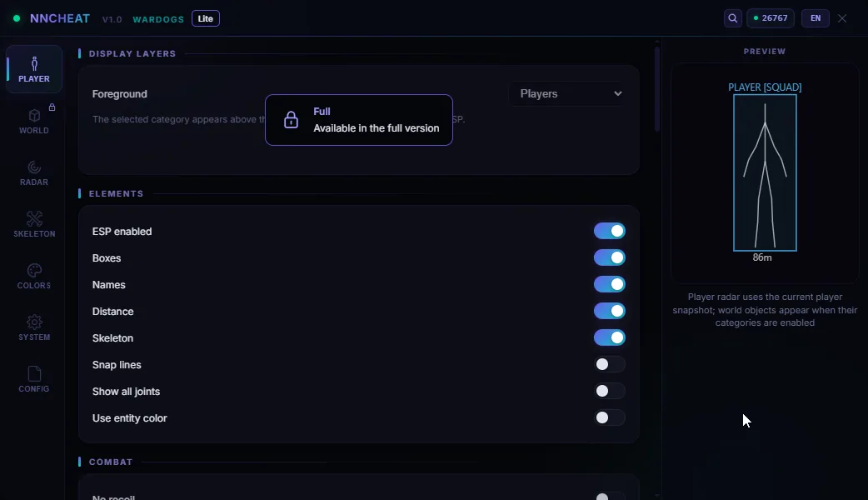Expand the Players foreground dropdown
868x500 pixels.
(x=570, y=93)
